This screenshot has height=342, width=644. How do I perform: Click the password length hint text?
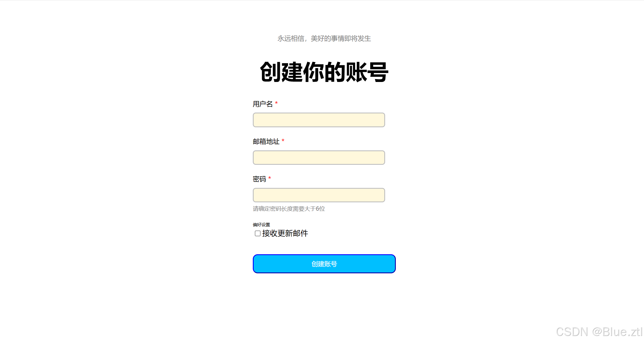pyautogui.click(x=289, y=209)
